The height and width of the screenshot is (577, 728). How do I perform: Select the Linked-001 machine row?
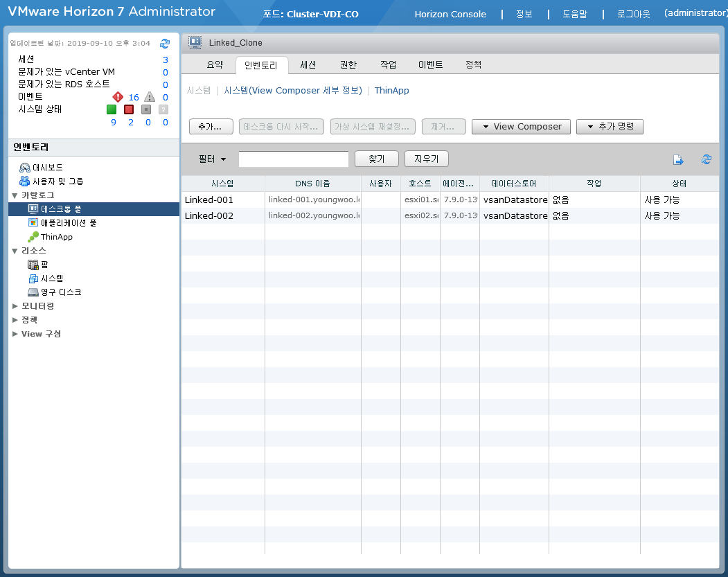(450, 200)
